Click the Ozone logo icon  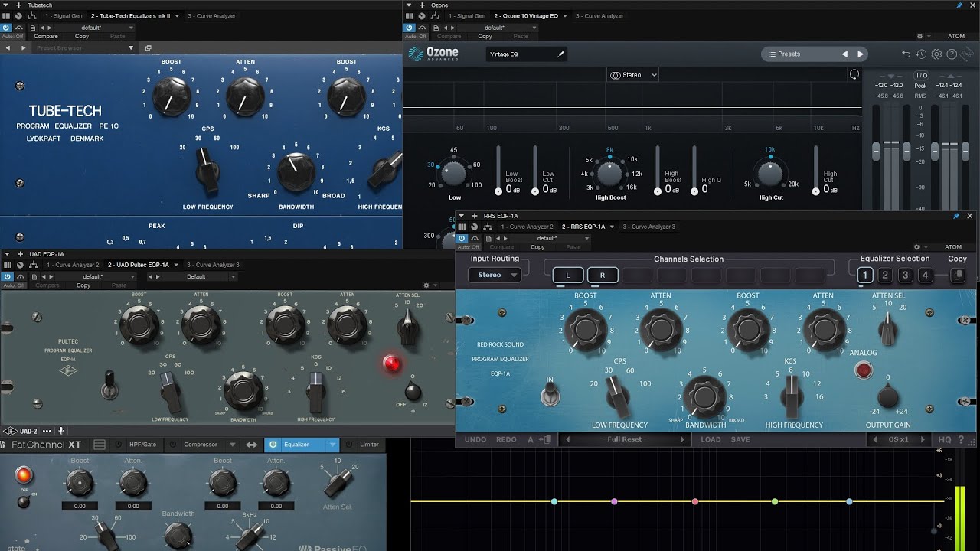[x=415, y=54]
